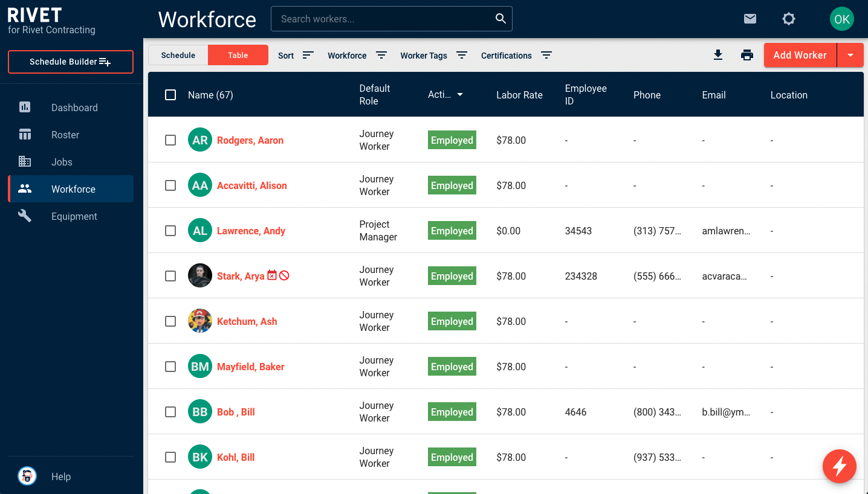Check the box for Bob, Bill

point(170,412)
